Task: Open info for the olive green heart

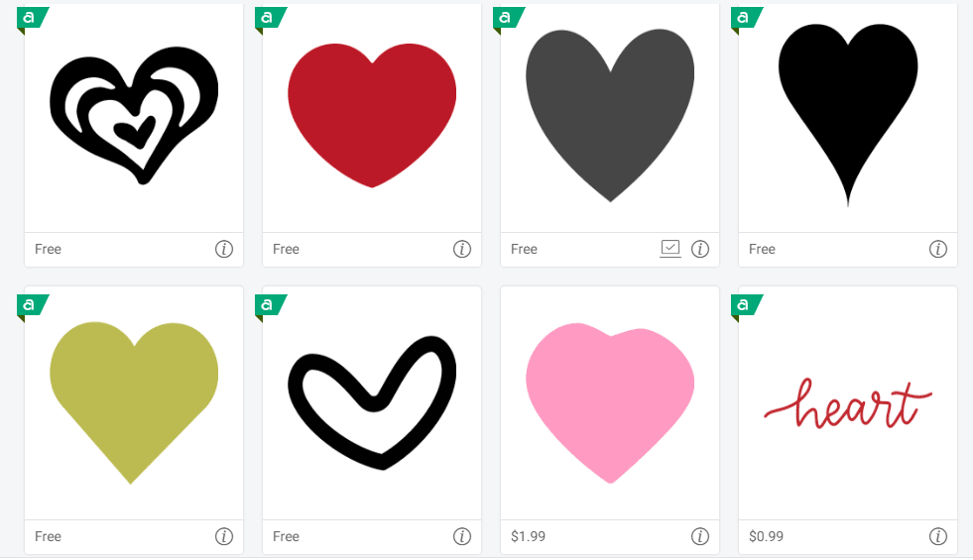Action: tap(224, 536)
